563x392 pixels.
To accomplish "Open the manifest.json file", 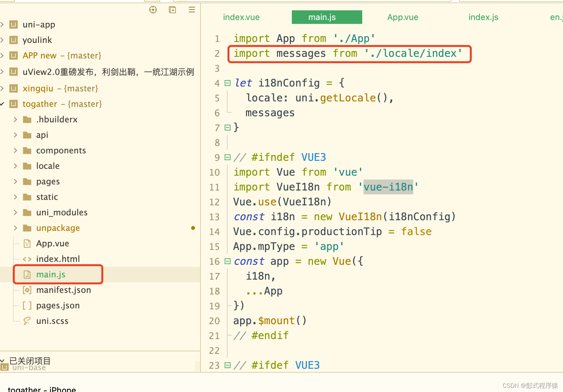I will 64,290.
